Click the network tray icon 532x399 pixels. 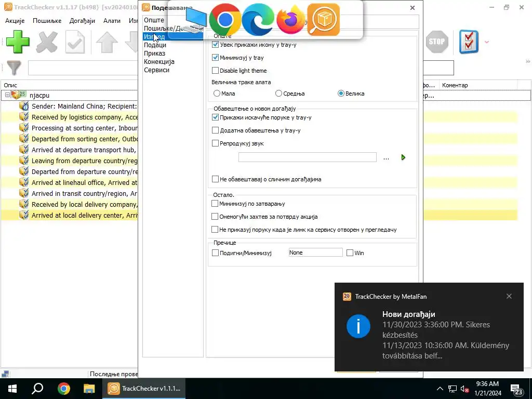[453, 389]
